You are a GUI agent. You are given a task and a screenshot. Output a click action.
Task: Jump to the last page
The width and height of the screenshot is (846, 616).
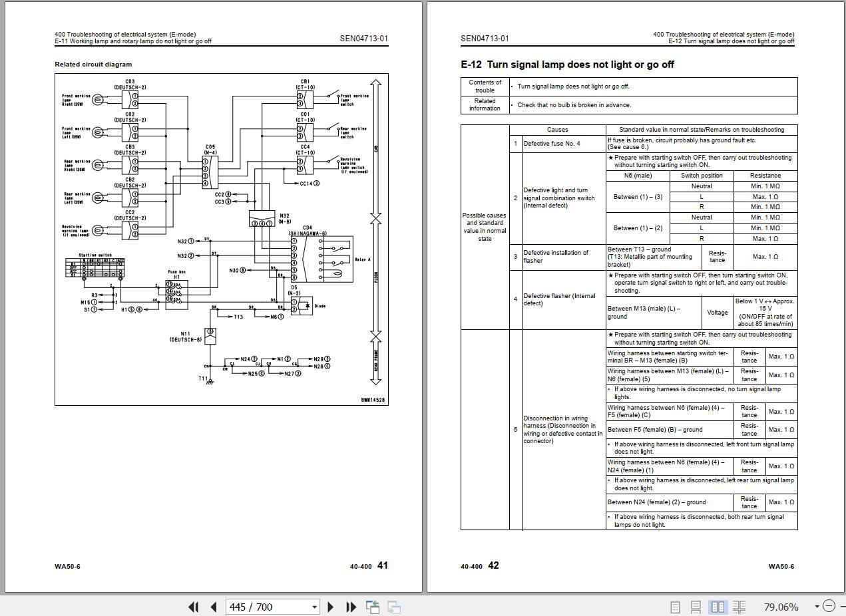[x=351, y=607]
